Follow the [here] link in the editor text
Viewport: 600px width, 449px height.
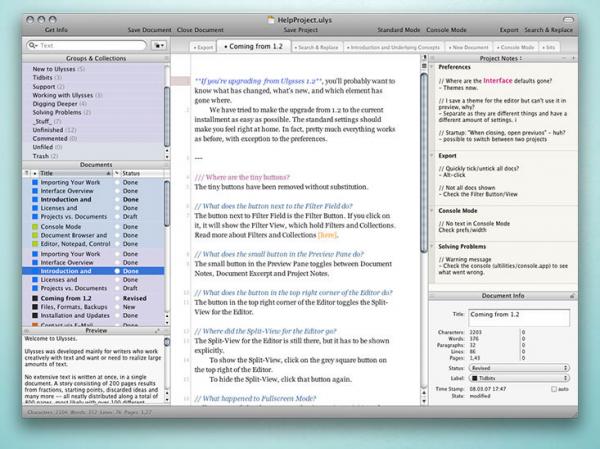(x=327, y=235)
